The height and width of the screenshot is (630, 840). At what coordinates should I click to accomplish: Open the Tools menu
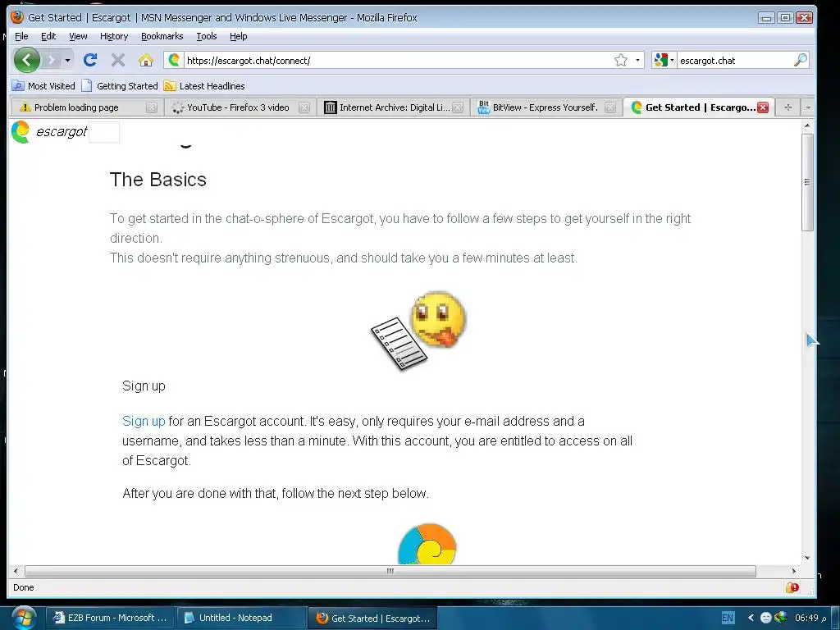pos(206,36)
